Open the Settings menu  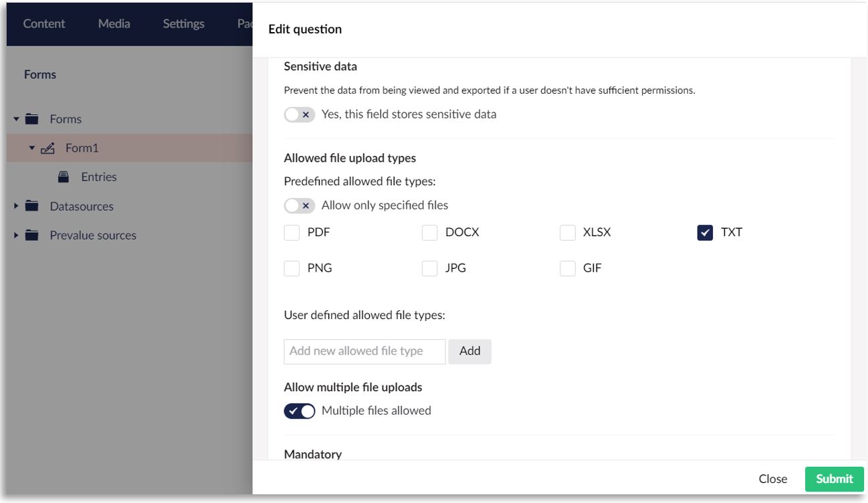pos(183,23)
